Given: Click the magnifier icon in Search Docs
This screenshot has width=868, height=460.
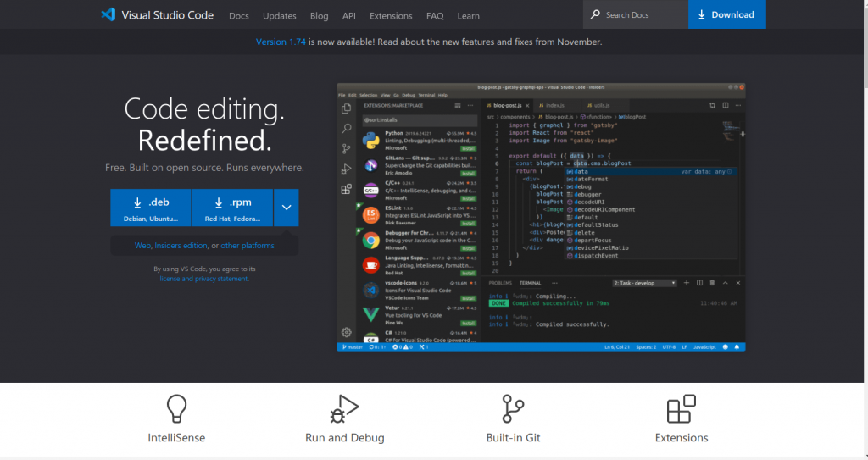Looking at the screenshot, I should coord(595,14).
